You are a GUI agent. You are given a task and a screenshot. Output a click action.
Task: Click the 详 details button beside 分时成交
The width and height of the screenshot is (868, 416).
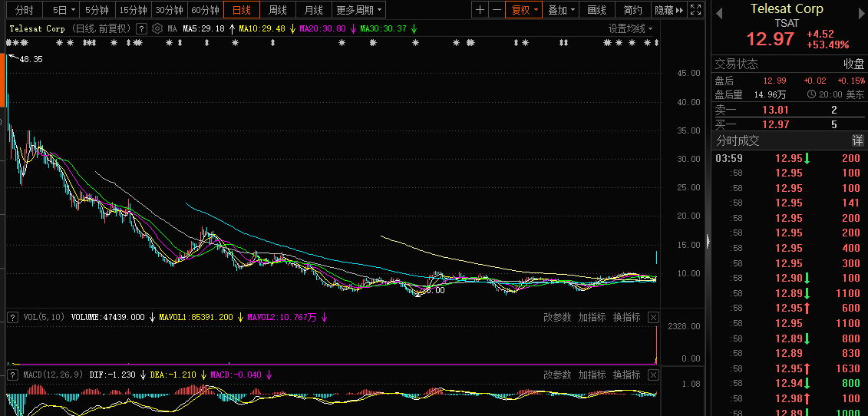coord(857,140)
